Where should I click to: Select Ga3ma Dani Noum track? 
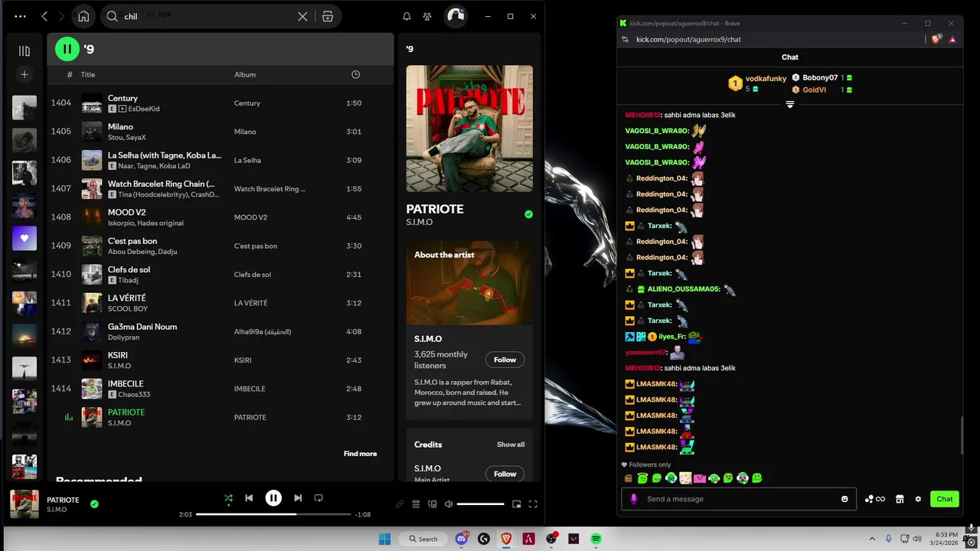[220, 331]
